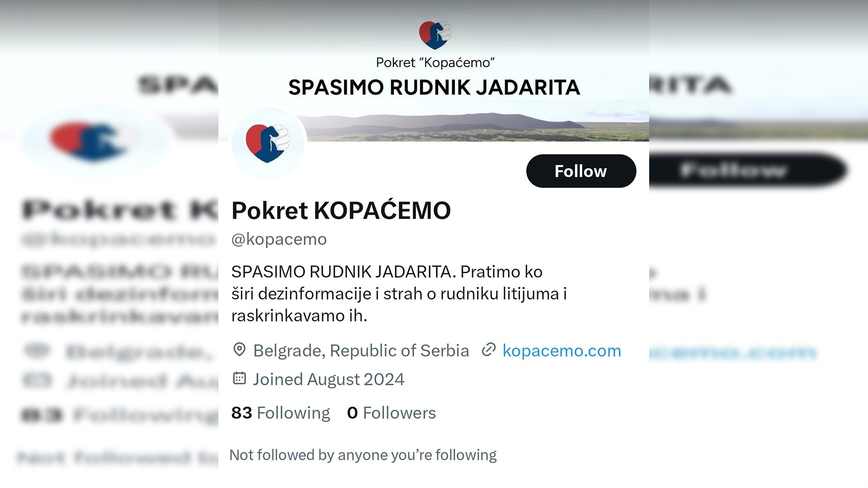Click the heart-fist profile avatar
Screen dimensions: 868x488
click(x=268, y=143)
